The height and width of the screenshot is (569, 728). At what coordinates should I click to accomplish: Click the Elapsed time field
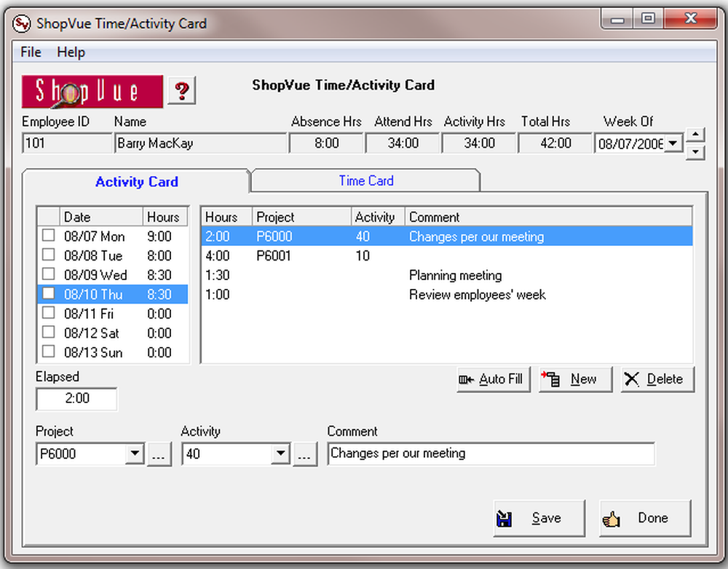coord(76,398)
